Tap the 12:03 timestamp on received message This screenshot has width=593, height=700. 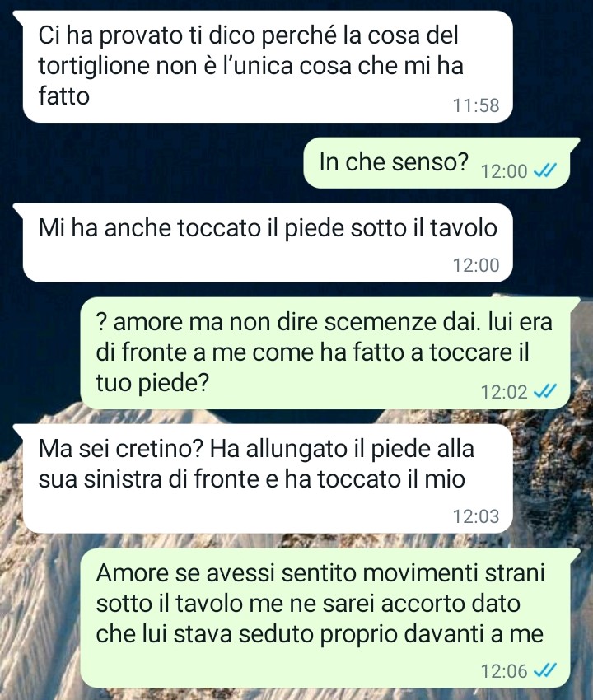click(476, 516)
